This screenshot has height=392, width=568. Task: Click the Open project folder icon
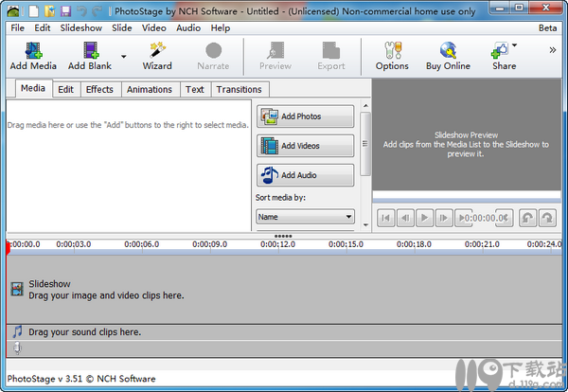49,11
